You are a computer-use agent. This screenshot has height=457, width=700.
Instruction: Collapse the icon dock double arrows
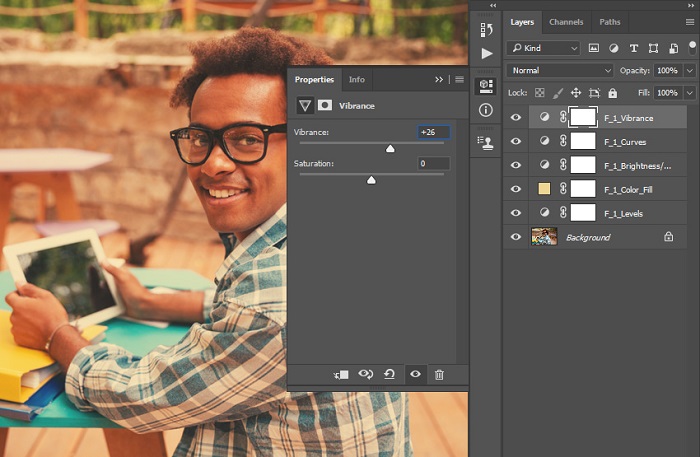(x=493, y=5)
